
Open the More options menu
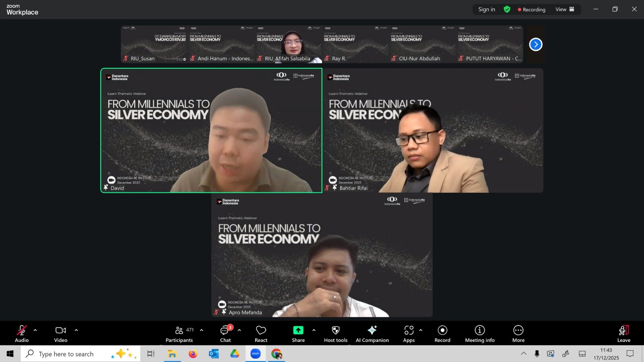click(x=518, y=334)
